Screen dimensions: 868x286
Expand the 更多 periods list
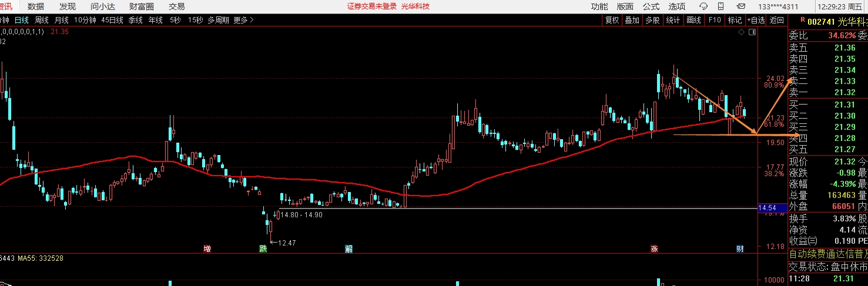point(243,20)
